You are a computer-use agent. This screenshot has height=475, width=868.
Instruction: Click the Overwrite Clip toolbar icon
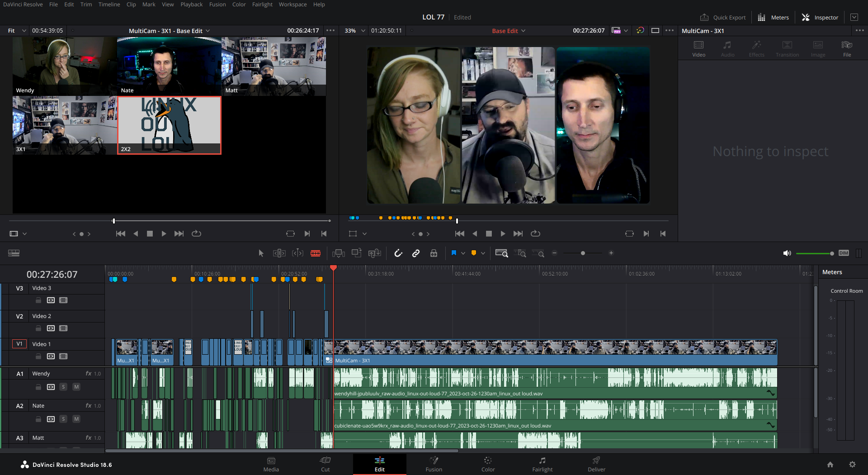click(x=357, y=253)
